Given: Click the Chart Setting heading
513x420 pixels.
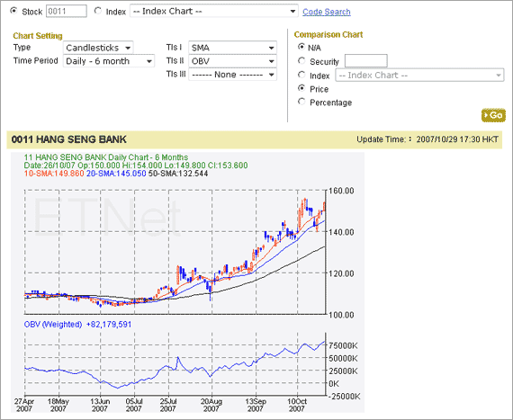Looking at the screenshot, I should (x=38, y=36).
